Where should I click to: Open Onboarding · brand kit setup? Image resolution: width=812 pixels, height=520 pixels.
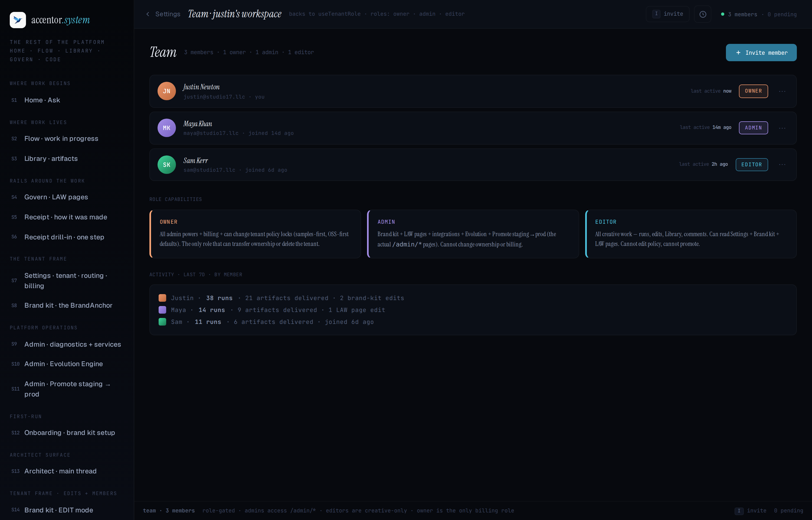(67, 433)
